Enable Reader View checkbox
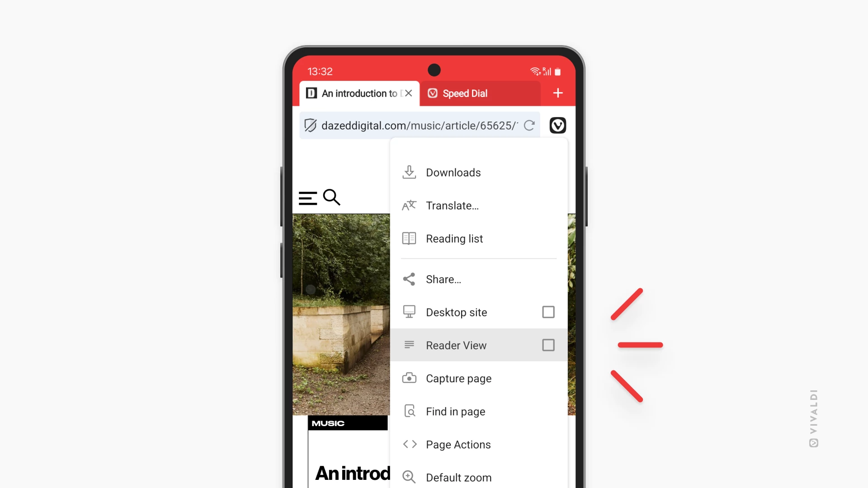 click(547, 345)
